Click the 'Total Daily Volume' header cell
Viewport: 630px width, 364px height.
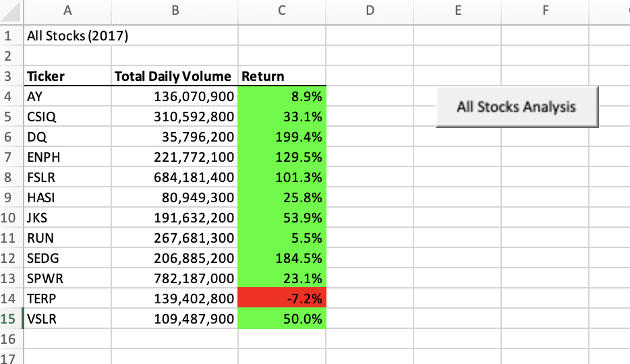[x=175, y=76]
